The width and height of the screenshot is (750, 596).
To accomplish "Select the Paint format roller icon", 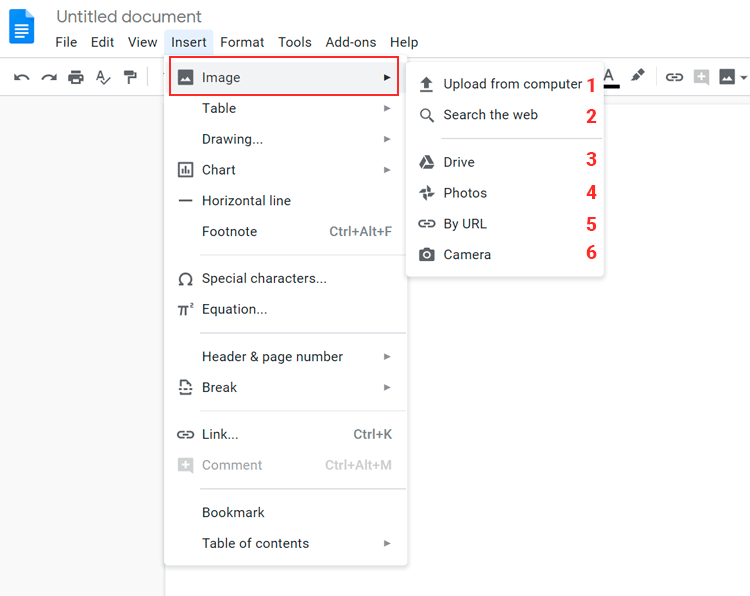I will [x=130, y=77].
